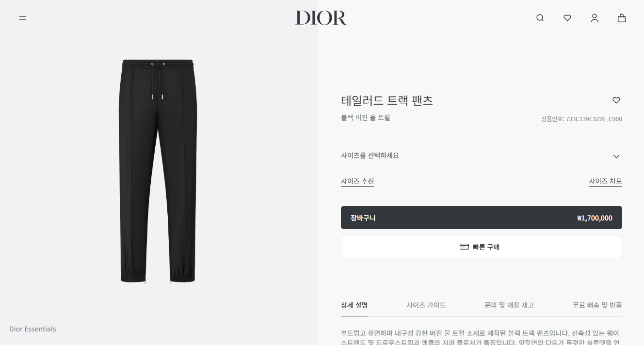
Task: Click the DIOR logo
Action: [x=321, y=18]
